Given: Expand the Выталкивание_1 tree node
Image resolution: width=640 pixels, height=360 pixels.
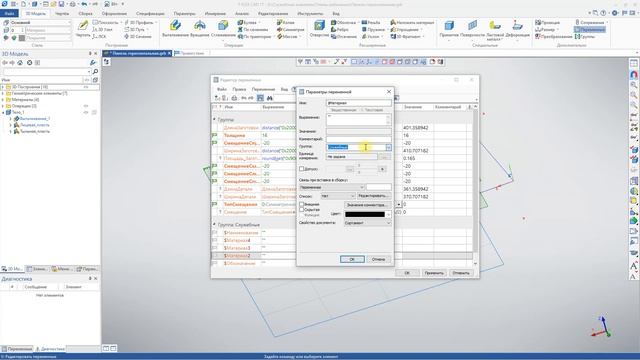Looking at the screenshot, I should [11, 119].
